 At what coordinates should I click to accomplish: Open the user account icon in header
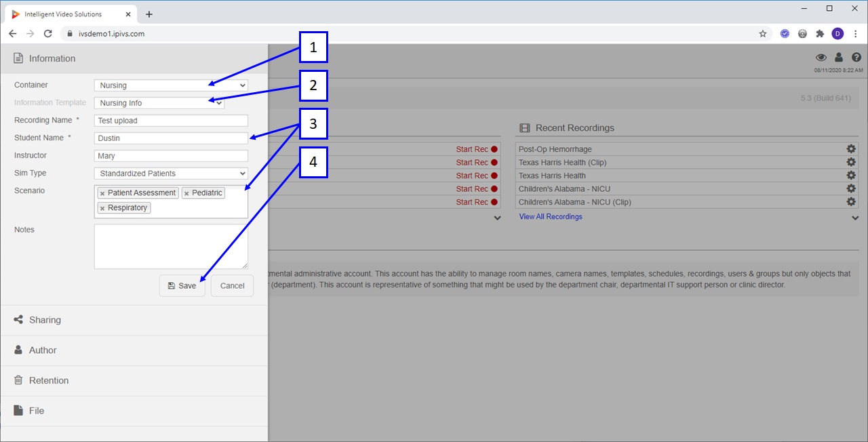pyautogui.click(x=839, y=58)
